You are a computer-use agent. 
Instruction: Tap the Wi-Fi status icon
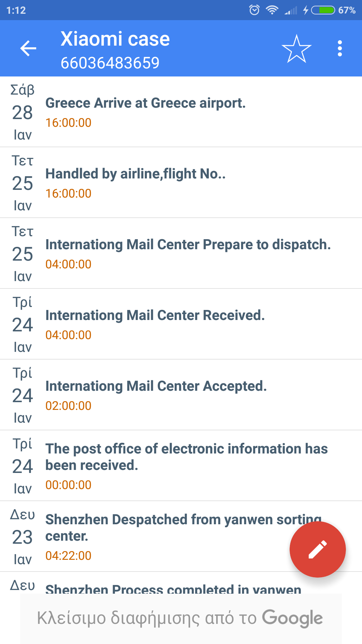click(272, 10)
